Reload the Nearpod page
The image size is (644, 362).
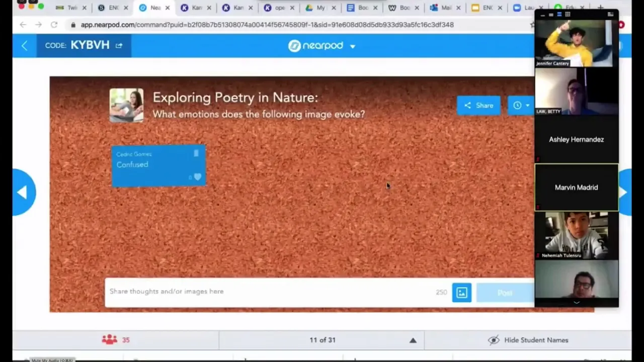coord(54,25)
